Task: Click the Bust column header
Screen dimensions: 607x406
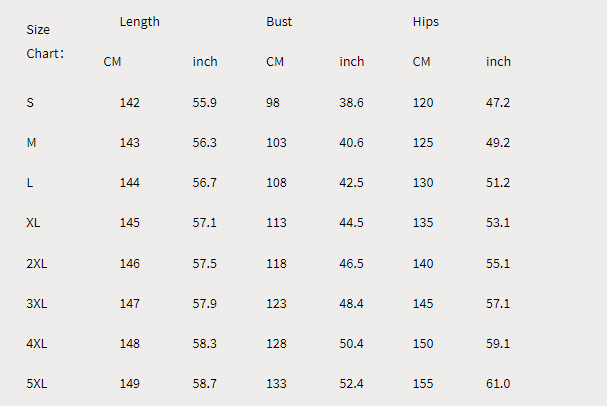Action: (279, 21)
